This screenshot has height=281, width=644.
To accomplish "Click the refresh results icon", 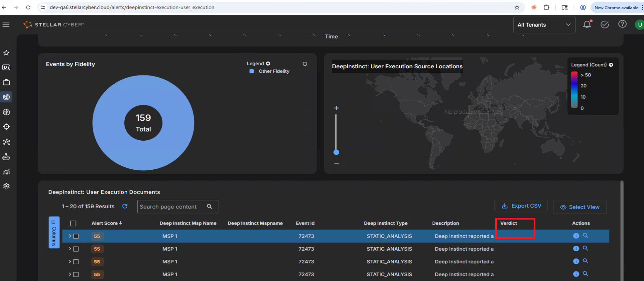I will tap(125, 206).
